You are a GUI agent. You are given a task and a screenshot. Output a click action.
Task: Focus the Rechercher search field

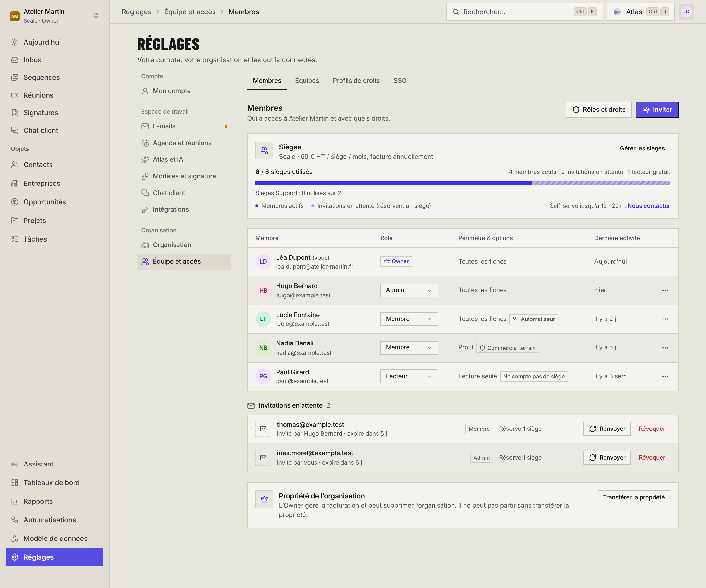pyautogui.click(x=524, y=12)
